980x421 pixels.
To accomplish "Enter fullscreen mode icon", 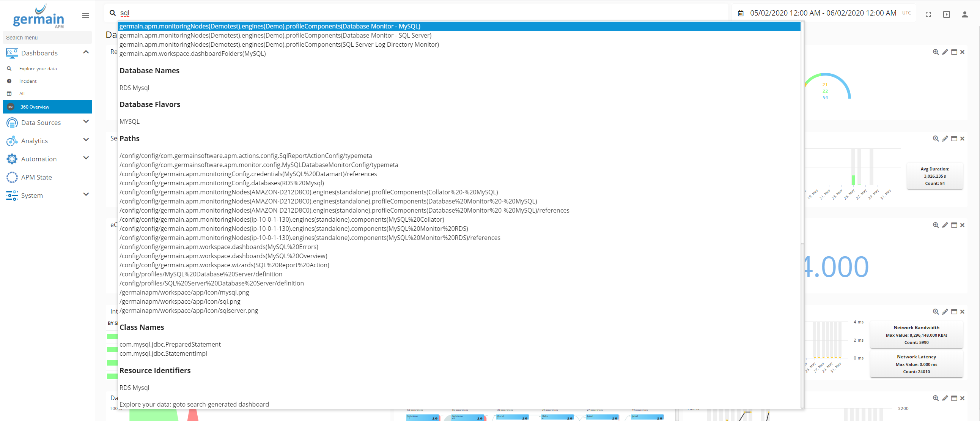I will [x=928, y=14].
